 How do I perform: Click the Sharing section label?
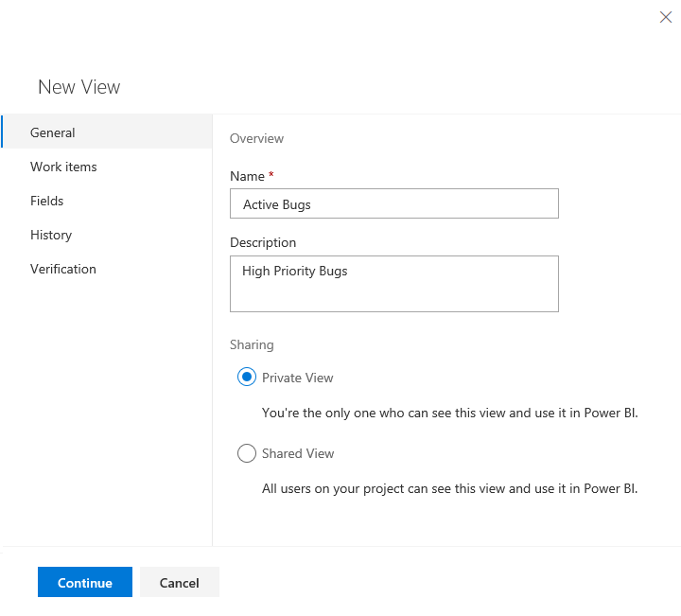coord(252,344)
